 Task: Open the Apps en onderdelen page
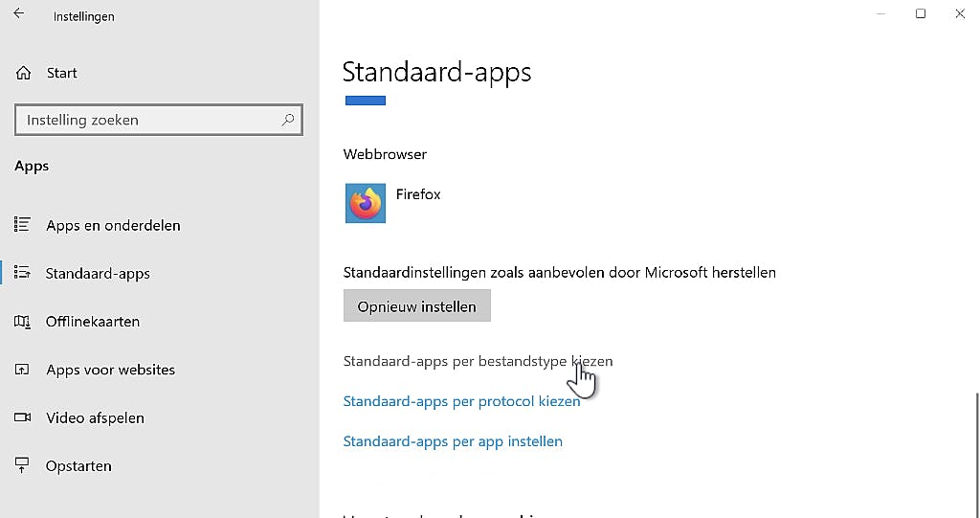coord(113,226)
